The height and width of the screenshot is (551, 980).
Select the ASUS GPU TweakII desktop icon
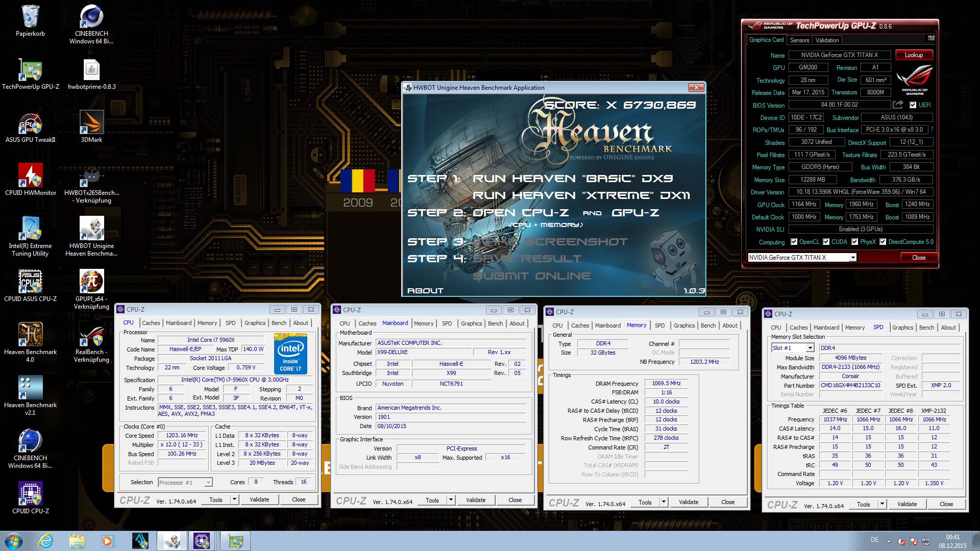pos(31,127)
